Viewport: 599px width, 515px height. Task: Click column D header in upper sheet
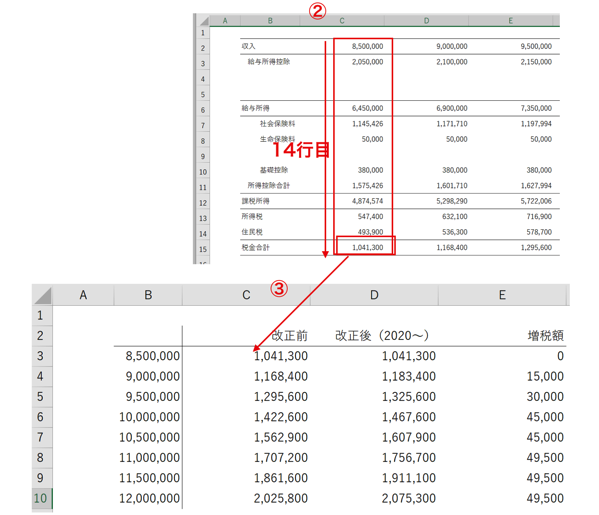(426, 21)
